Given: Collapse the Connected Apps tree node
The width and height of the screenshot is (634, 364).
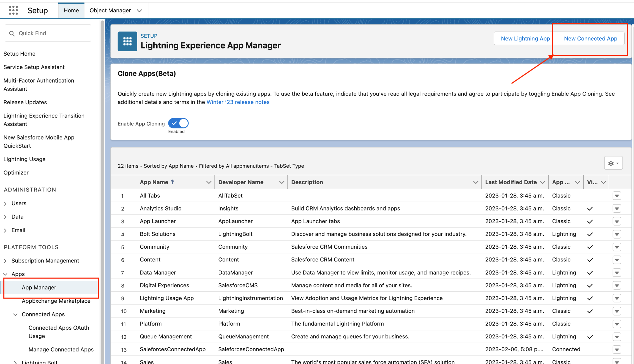Looking at the screenshot, I should tap(15, 314).
